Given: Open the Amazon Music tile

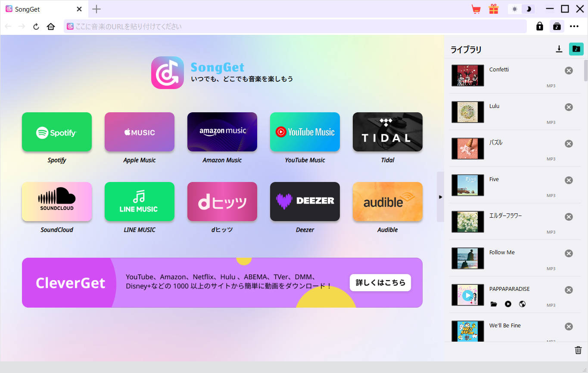Looking at the screenshot, I should [222, 132].
